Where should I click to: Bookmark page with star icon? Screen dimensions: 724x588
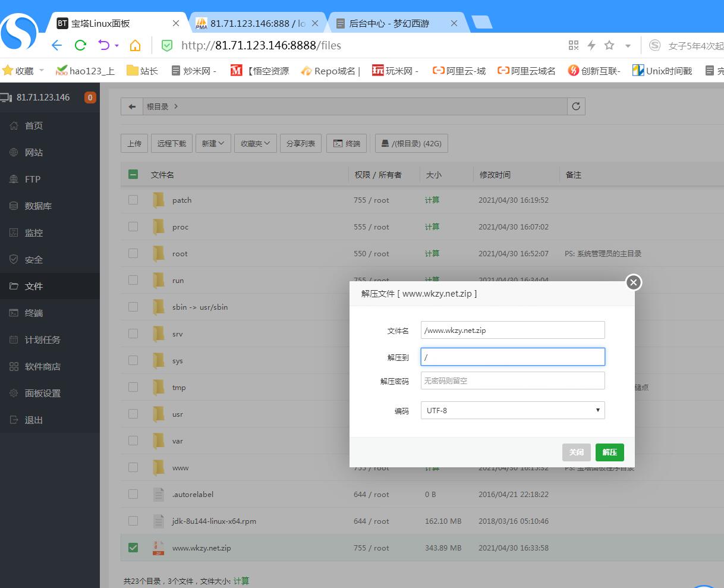[609, 45]
